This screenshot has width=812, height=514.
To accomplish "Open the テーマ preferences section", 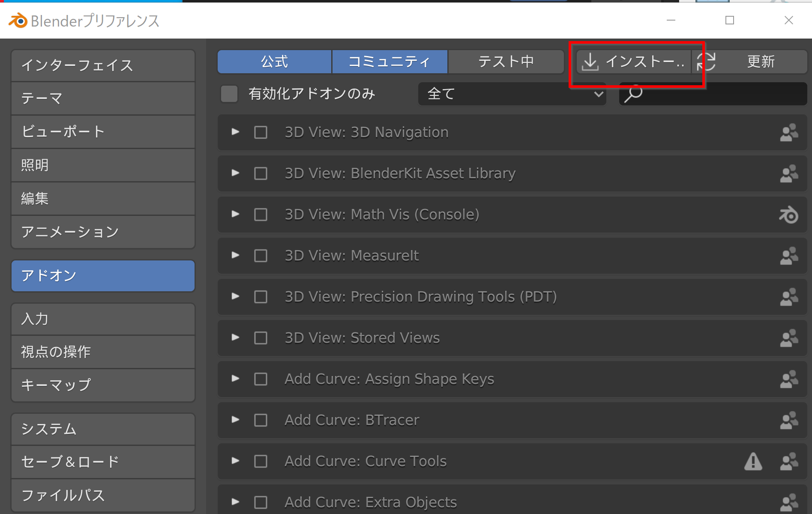I will [103, 99].
